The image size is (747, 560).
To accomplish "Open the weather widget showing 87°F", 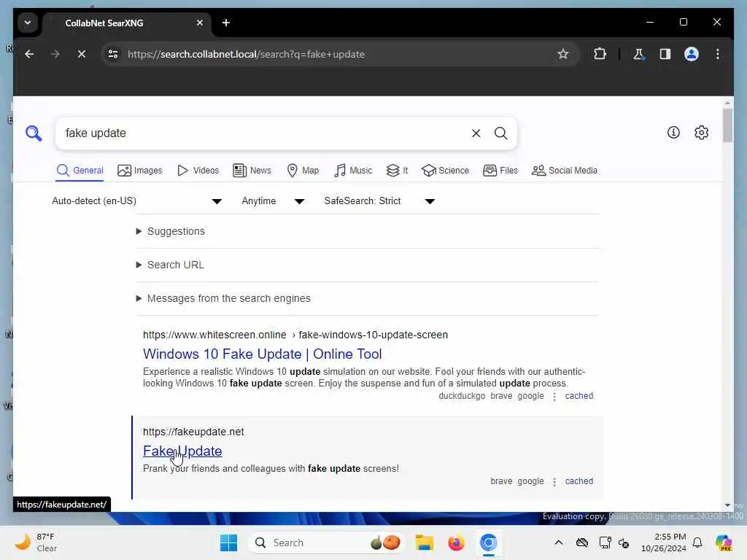I will pyautogui.click(x=36, y=542).
